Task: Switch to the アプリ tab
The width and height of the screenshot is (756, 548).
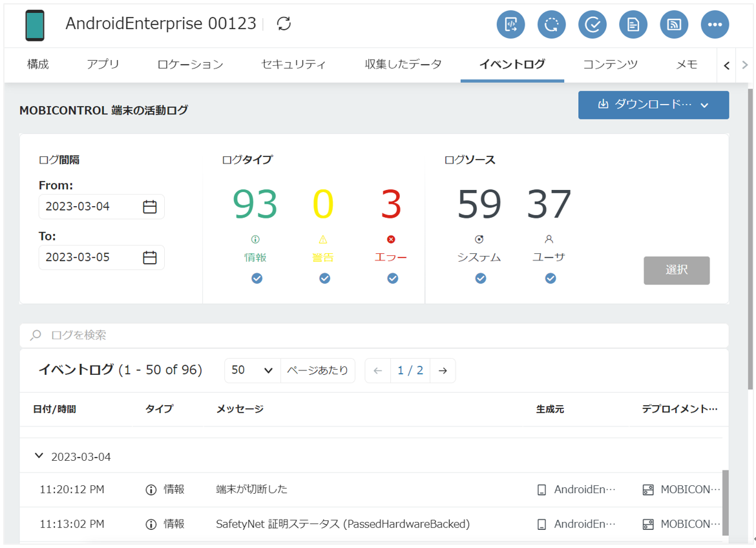Action: (103, 64)
